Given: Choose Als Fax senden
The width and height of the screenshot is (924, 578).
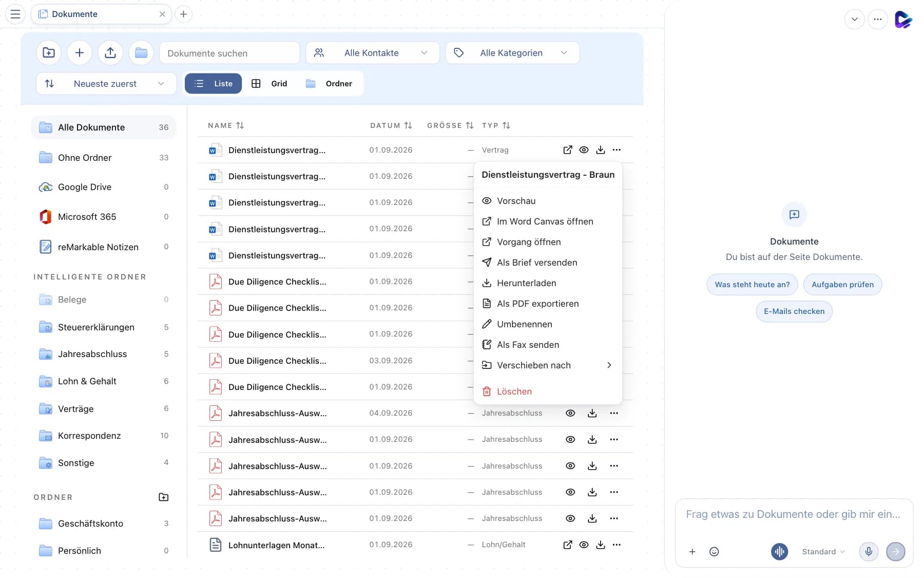Looking at the screenshot, I should [548, 345].
